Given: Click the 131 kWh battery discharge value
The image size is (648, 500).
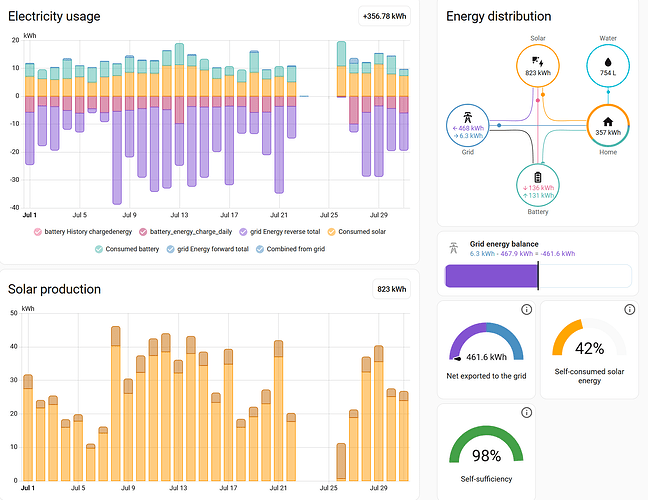Looking at the screenshot, I should tap(538, 195).
